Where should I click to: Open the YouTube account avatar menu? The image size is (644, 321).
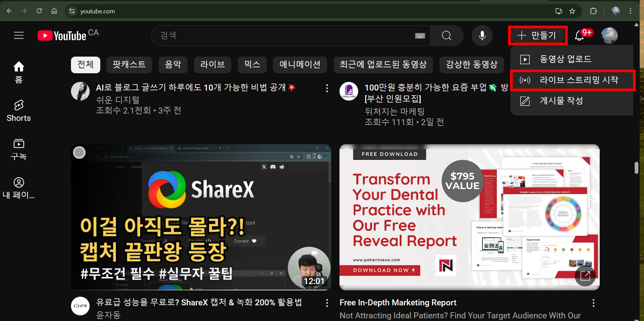(609, 35)
